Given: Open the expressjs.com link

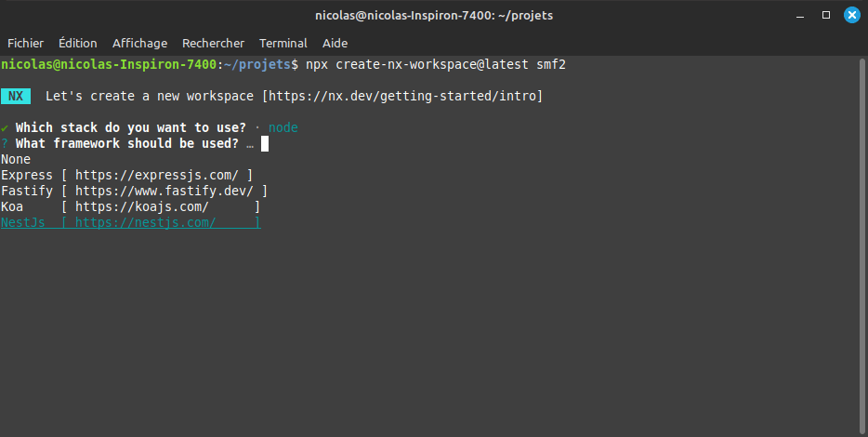Looking at the screenshot, I should 156,175.
